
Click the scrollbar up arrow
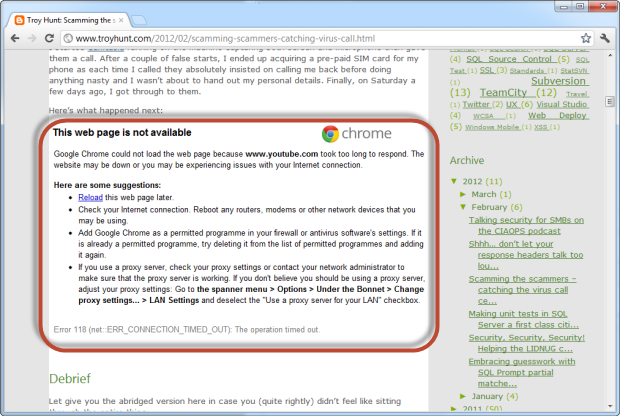pyautogui.click(x=610, y=56)
